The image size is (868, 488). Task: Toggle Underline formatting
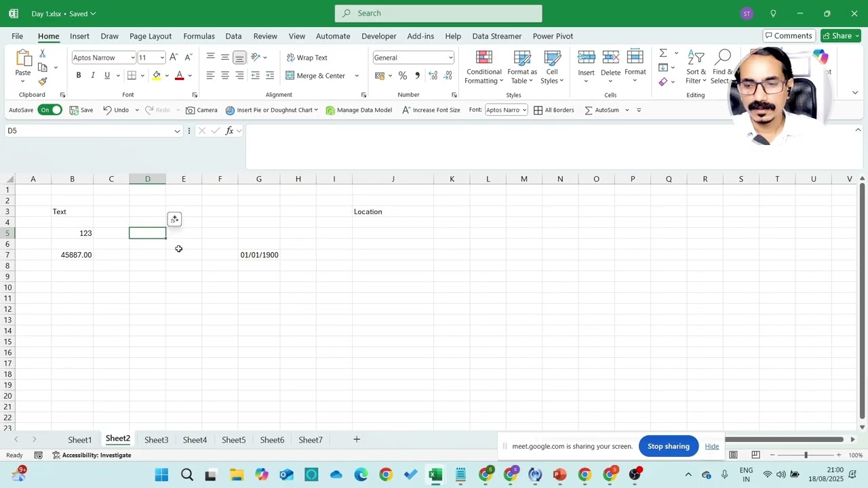click(x=106, y=75)
